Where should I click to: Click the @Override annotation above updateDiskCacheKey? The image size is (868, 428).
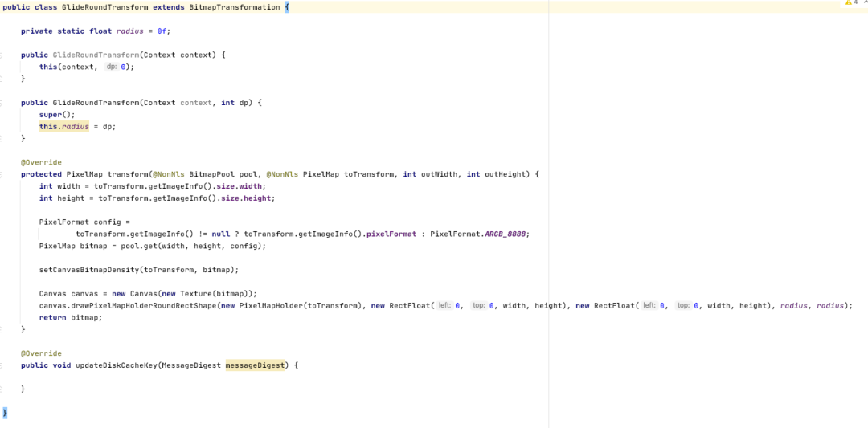[41, 353]
